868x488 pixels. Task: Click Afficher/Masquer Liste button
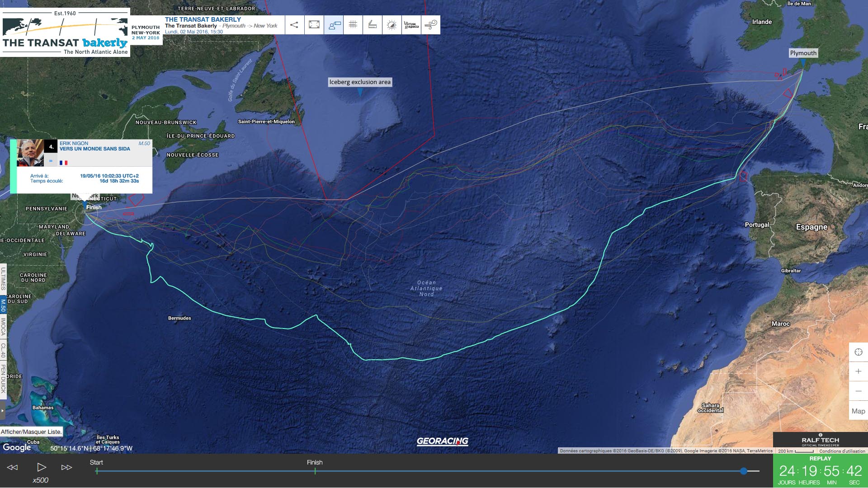click(31, 432)
